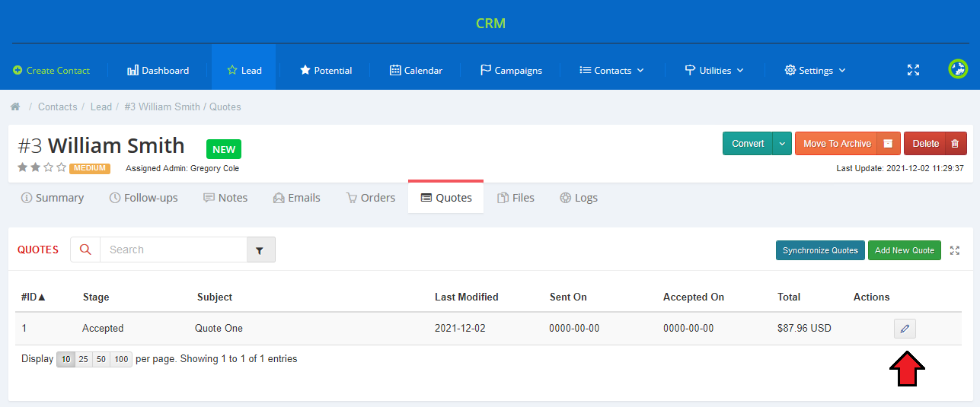Switch to the Emails tab
Image resolution: width=980 pixels, height=407 pixels.
297,198
